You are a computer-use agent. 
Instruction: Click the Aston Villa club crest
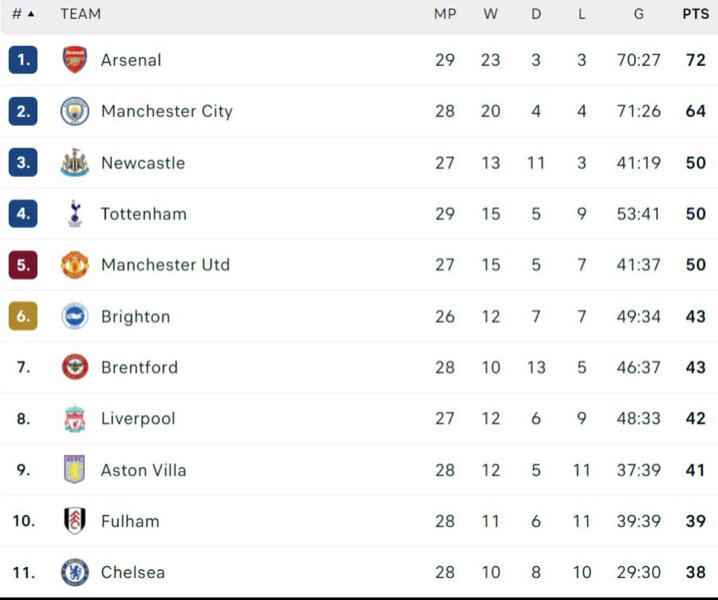point(75,470)
